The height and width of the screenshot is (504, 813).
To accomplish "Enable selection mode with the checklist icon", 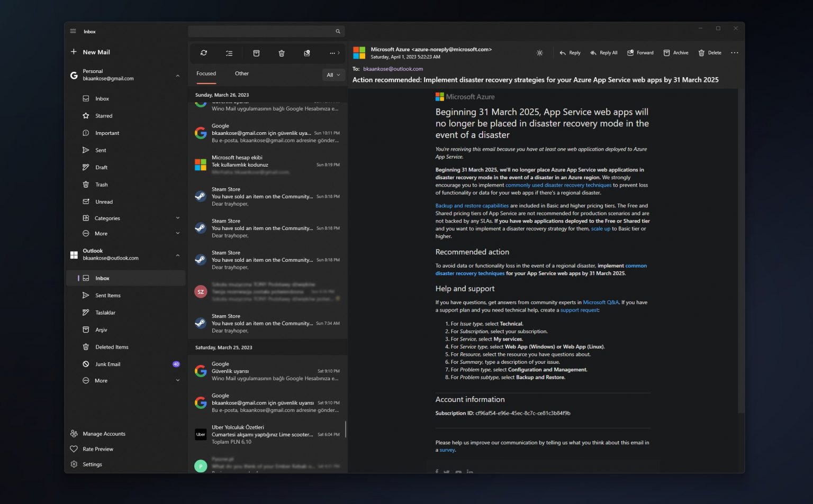I will (229, 53).
